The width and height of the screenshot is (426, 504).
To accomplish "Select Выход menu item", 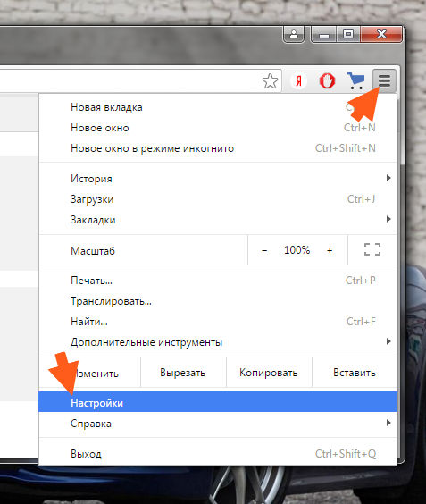I will (218, 454).
